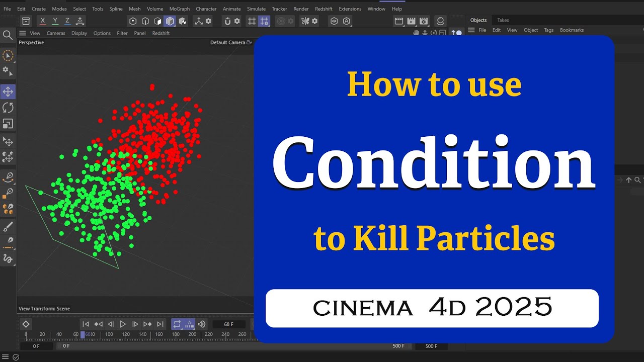Select the Rotate tool
644x362 pixels.
[8, 108]
